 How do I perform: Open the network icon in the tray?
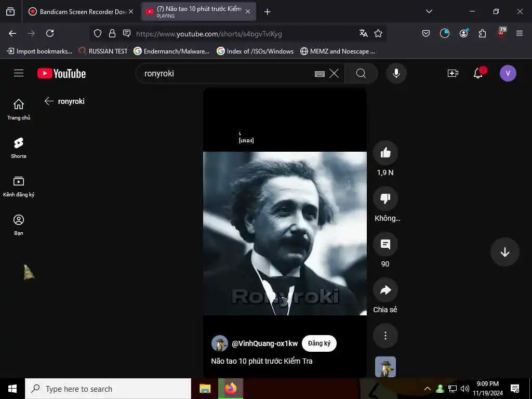pos(453,389)
